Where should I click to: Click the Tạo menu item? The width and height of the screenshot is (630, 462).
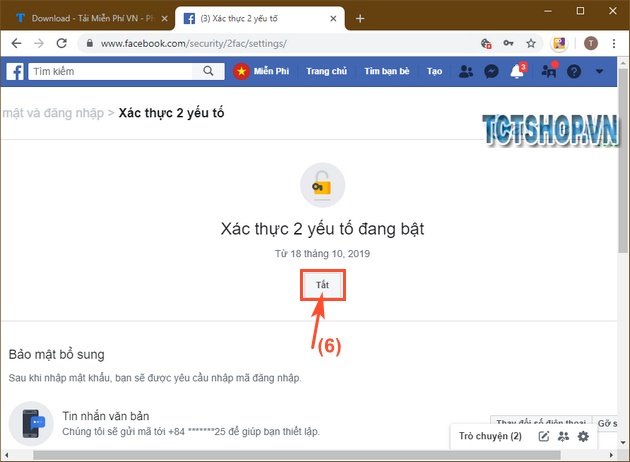(x=434, y=71)
